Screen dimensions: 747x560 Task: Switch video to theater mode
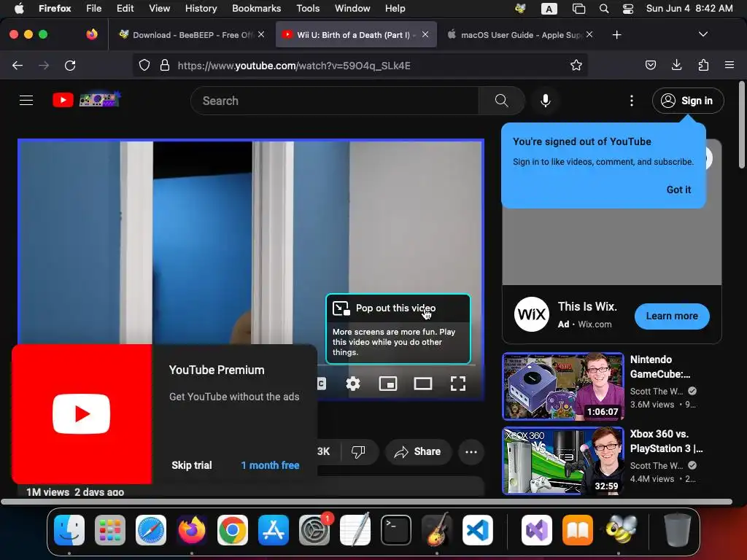(x=422, y=384)
